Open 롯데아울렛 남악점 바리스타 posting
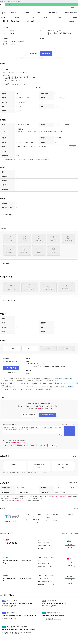 click(x=17, y=562)
